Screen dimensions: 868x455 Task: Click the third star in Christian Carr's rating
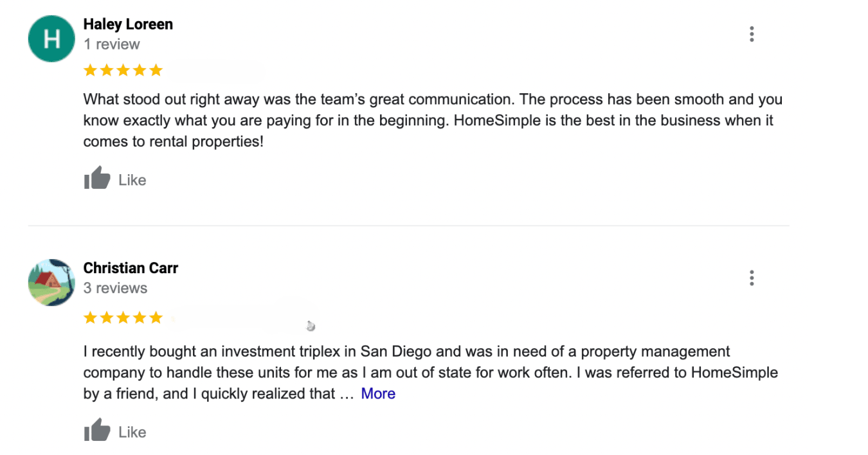(x=123, y=317)
